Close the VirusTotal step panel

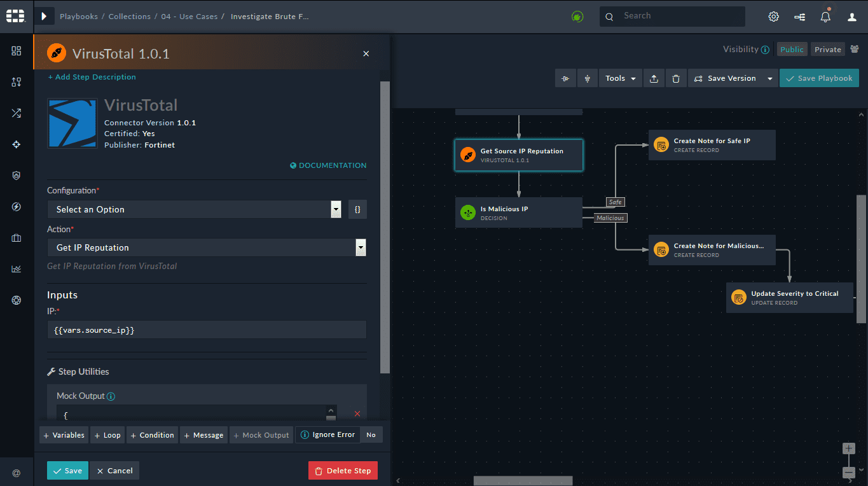point(366,54)
